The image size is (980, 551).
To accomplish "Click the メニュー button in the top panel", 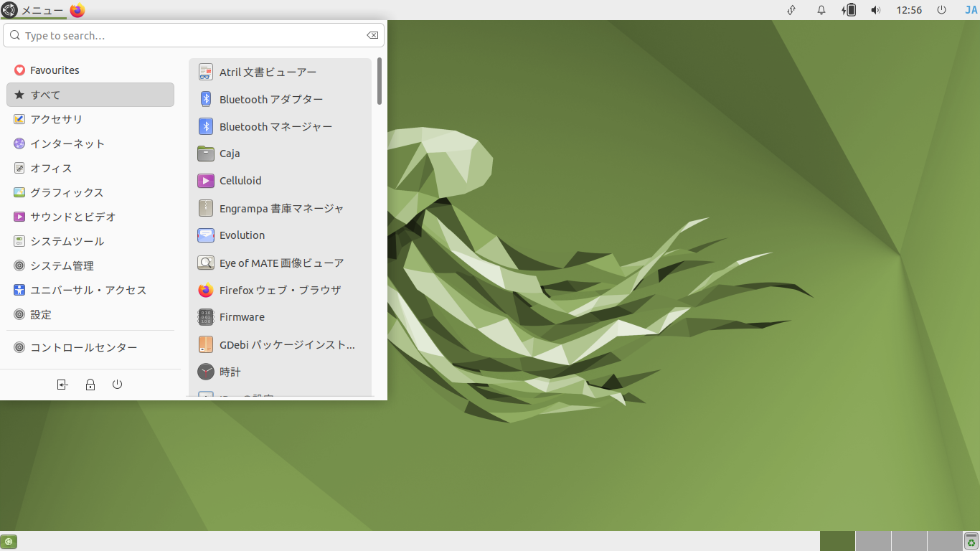I will (x=33, y=10).
